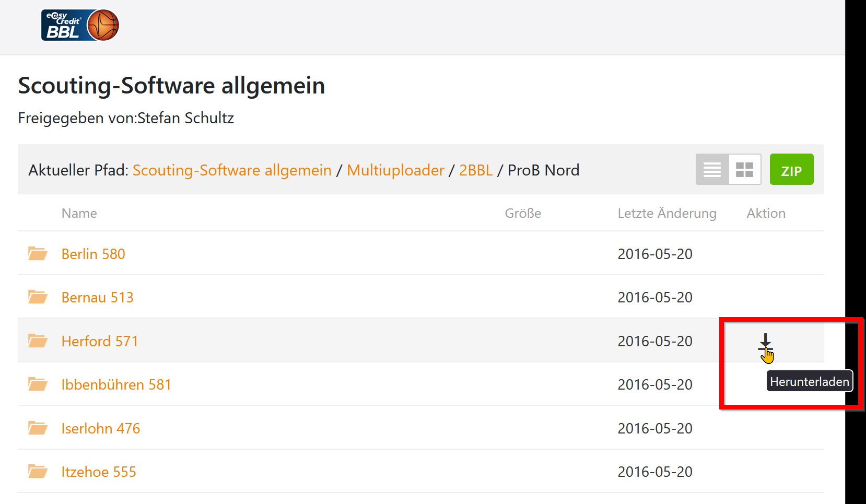Open the Berlin 580 folder icon

click(38, 254)
